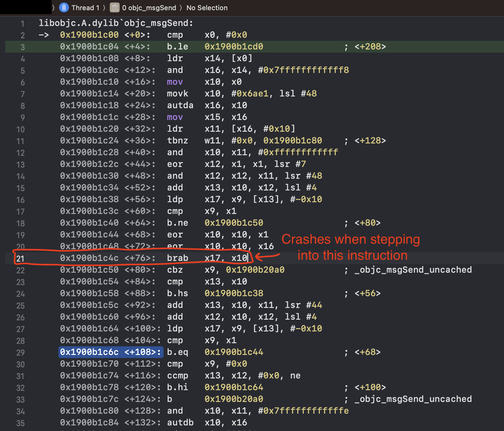504x431 pixels.
Task: Click the autda instruction on line 8
Action: coord(180,105)
